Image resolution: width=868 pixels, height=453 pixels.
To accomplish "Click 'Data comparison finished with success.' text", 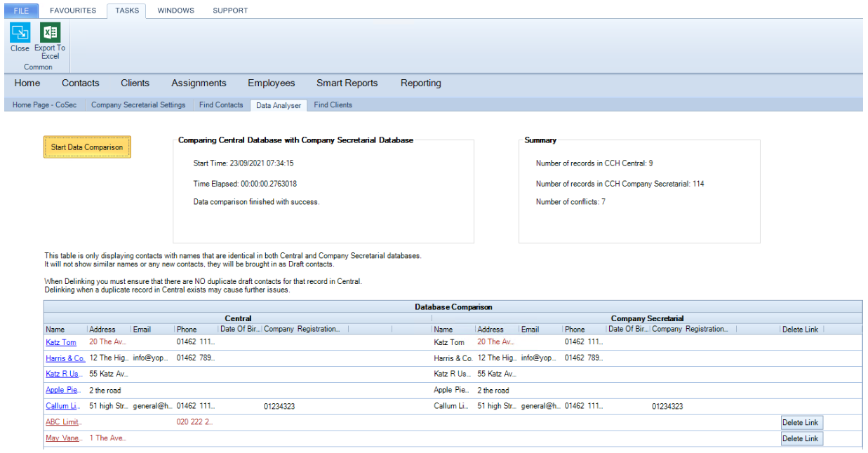I will pyautogui.click(x=256, y=202).
